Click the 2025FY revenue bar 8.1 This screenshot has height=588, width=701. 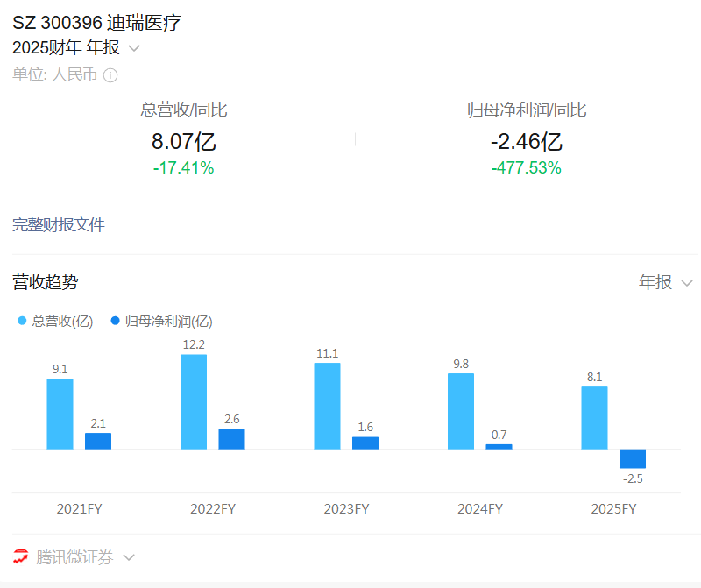(595, 418)
